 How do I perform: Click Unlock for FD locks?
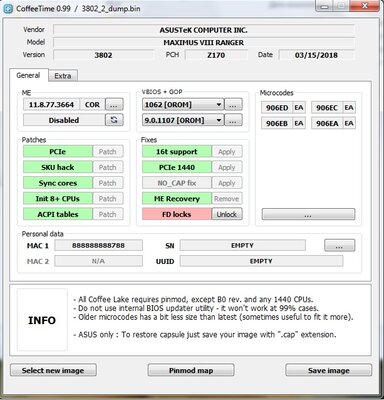coord(227,214)
